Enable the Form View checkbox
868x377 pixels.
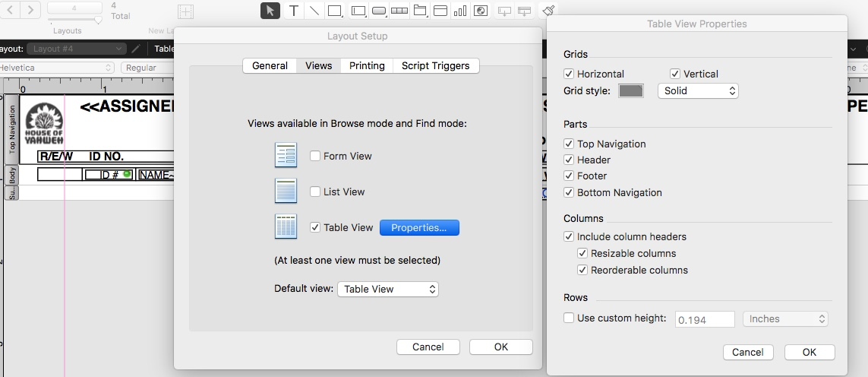[315, 156]
